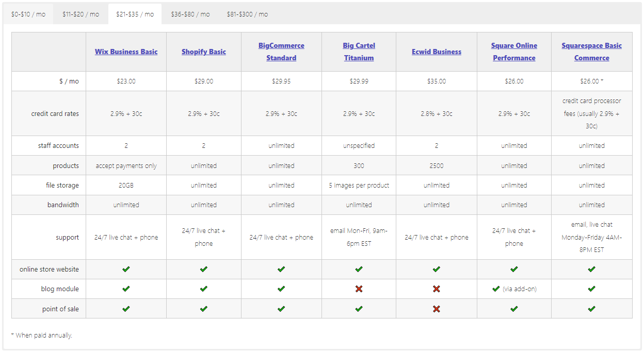
Task: Click the $35.00 Ecwid price
Action: pyautogui.click(x=437, y=81)
